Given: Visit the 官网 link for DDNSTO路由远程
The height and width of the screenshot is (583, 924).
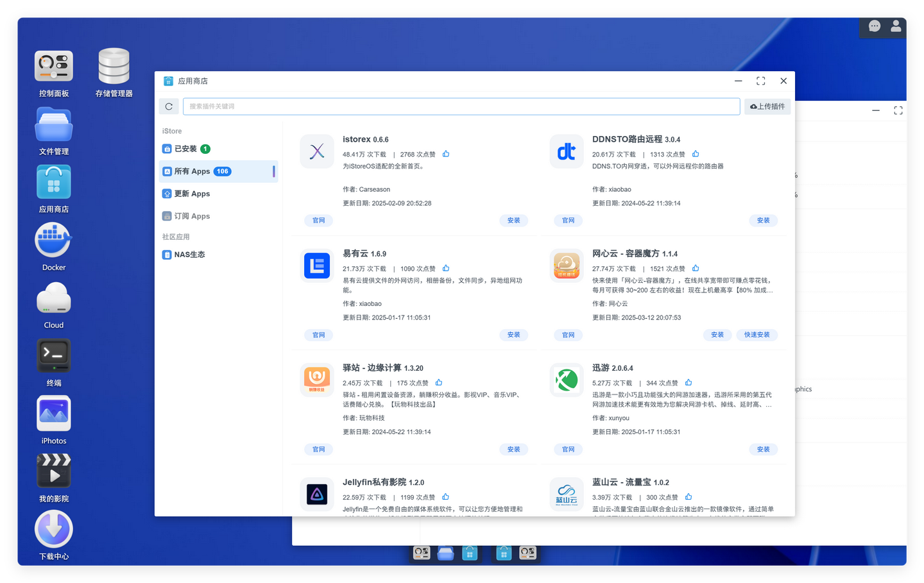Looking at the screenshot, I should coord(569,221).
